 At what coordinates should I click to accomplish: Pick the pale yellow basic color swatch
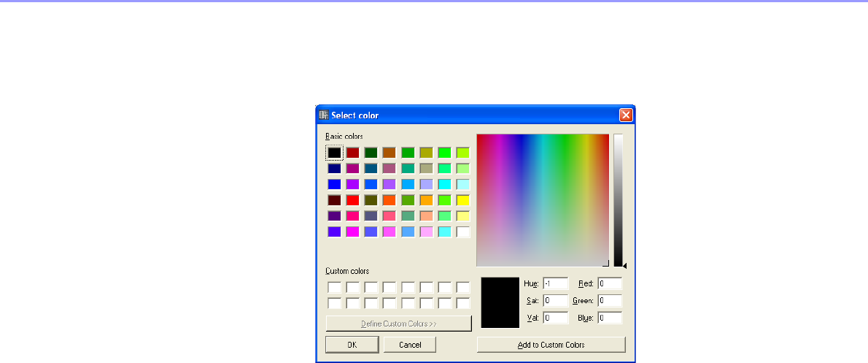[462, 216]
